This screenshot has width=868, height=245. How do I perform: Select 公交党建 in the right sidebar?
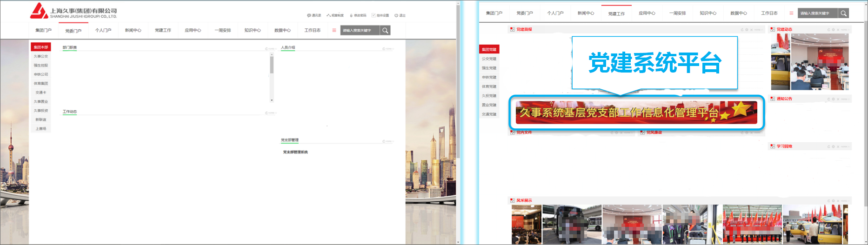pos(489,59)
